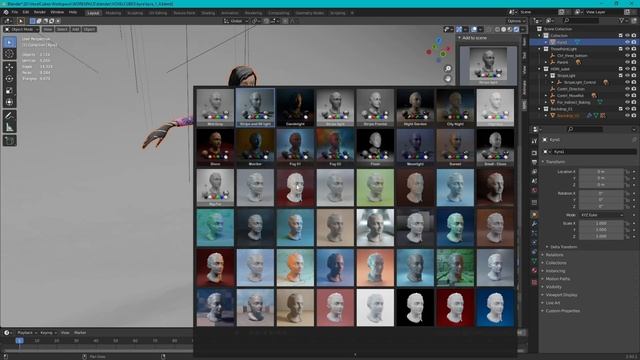Toggle eye icon for Backdrop_01 collection

point(627,109)
